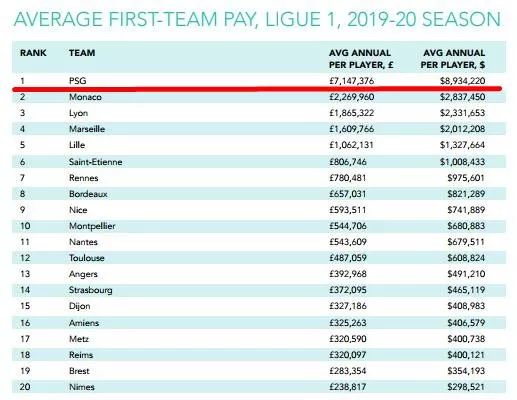Viewport: 517px width, 400px height.
Task: Click Rennes' $975,601 dollar value
Action: point(466,178)
